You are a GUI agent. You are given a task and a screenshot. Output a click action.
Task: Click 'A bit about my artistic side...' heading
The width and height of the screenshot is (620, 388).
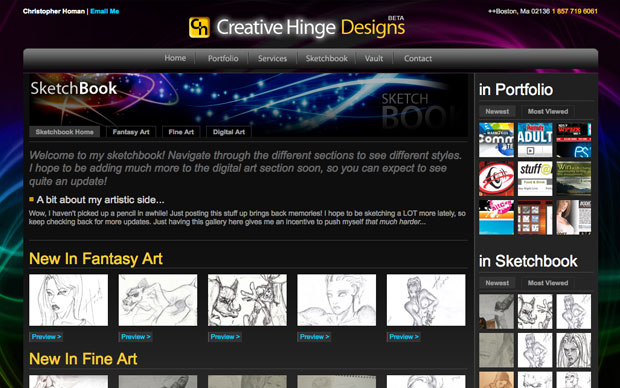pyautogui.click(x=100, y=200)
